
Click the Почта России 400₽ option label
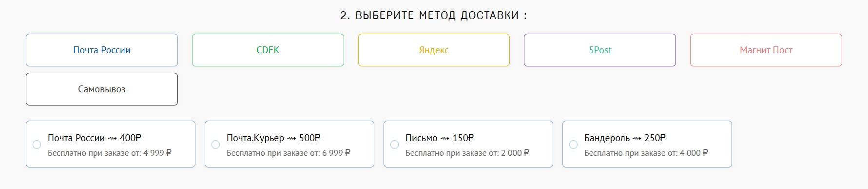(95, 138)
